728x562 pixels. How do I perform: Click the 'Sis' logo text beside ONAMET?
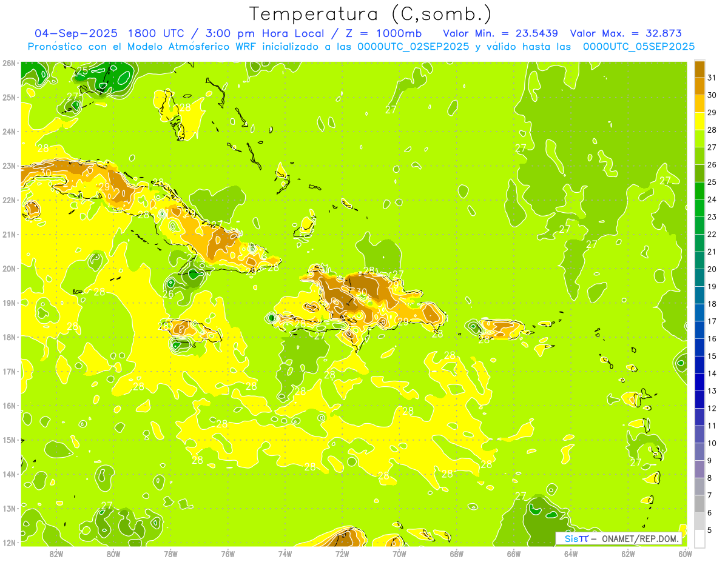571,538
